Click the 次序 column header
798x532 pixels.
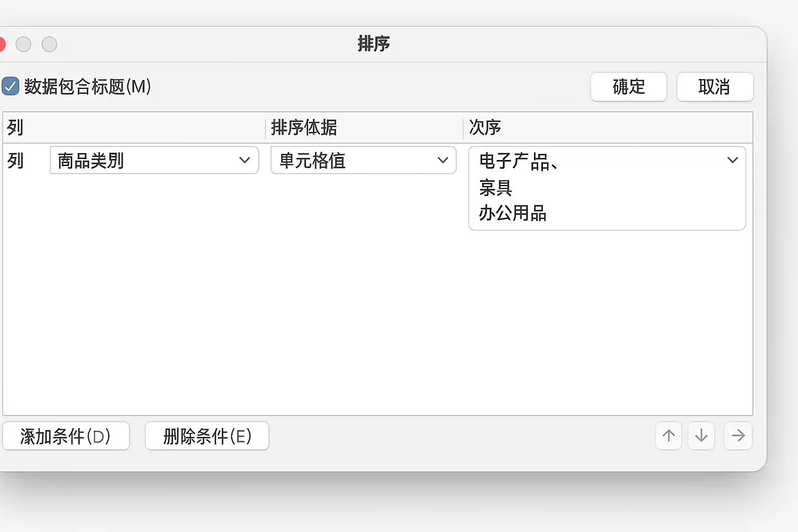pos(485,127)
